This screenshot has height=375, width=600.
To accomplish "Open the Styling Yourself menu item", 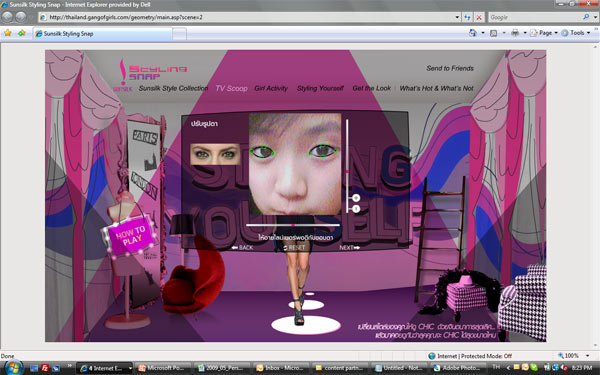I will click(320, 88).
